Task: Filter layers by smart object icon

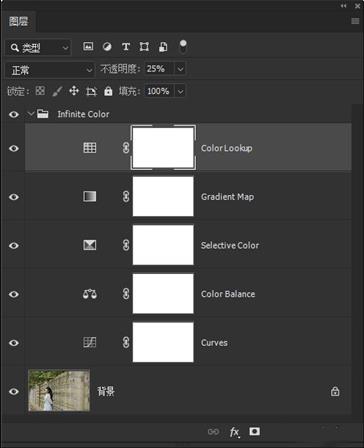Action: point(163,47)
